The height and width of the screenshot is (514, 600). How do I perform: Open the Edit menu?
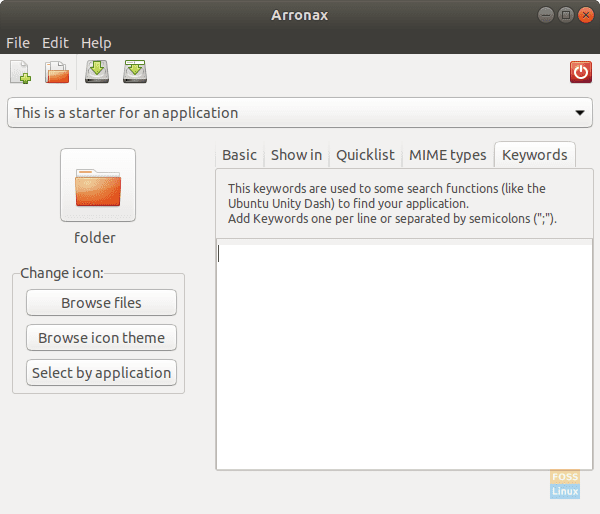click(55, 43)
